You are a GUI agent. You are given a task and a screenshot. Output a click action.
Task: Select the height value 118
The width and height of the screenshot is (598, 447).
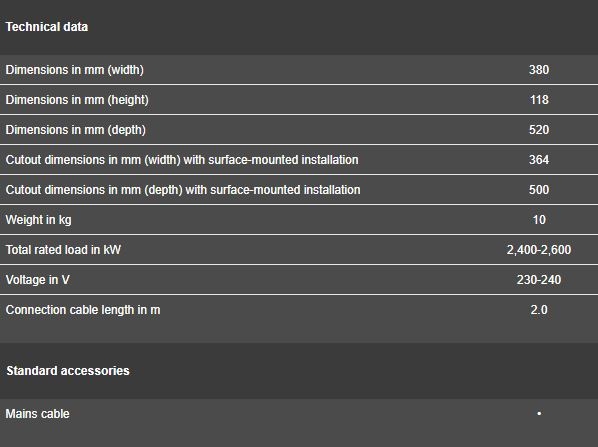coord(539,100)
